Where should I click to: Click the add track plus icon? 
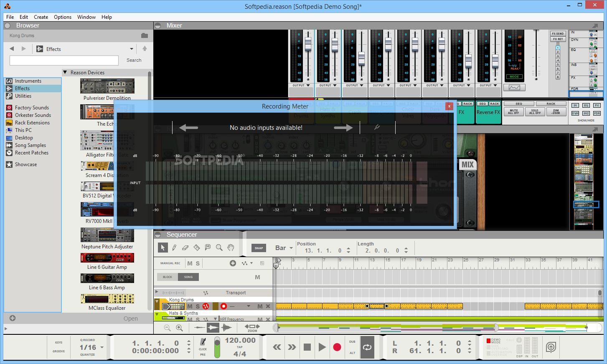[x=233, y=263]
